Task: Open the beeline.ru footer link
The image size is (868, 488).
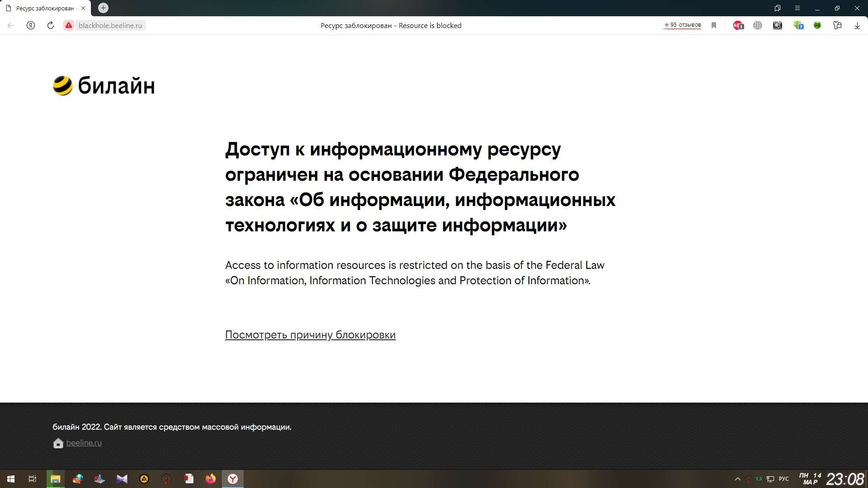Action: point(84,443)
